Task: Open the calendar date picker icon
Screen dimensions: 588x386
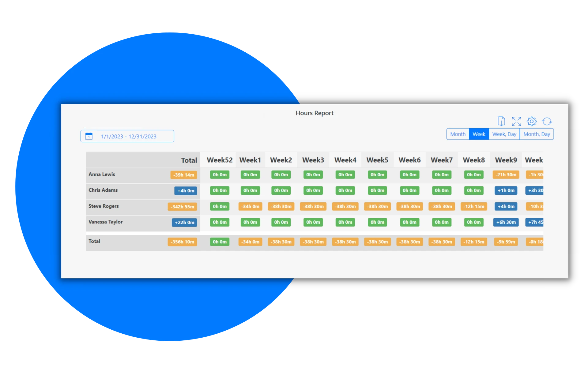Action: point(89,136)
